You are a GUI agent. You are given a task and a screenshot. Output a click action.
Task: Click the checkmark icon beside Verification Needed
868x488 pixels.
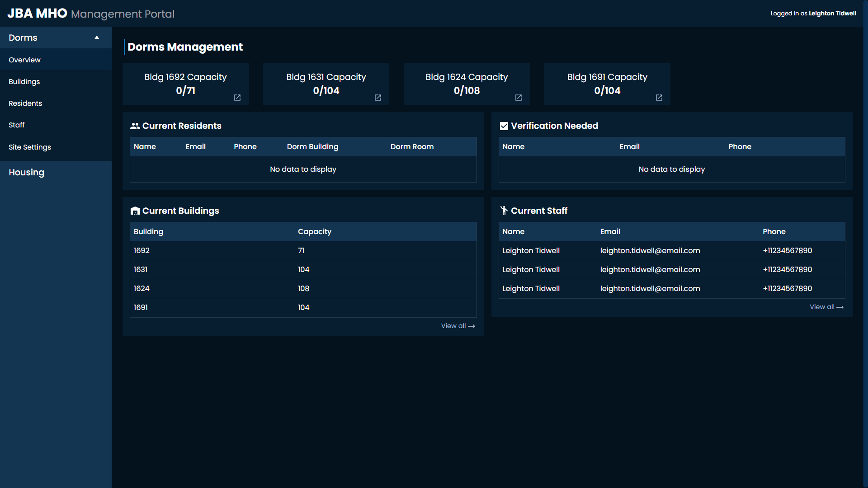(503, 126)
